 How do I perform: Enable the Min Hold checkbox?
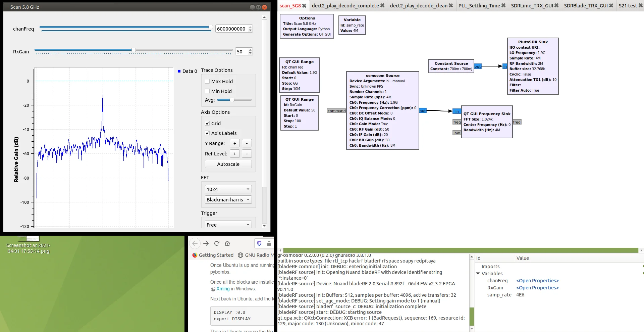click(x=207, y=91)
